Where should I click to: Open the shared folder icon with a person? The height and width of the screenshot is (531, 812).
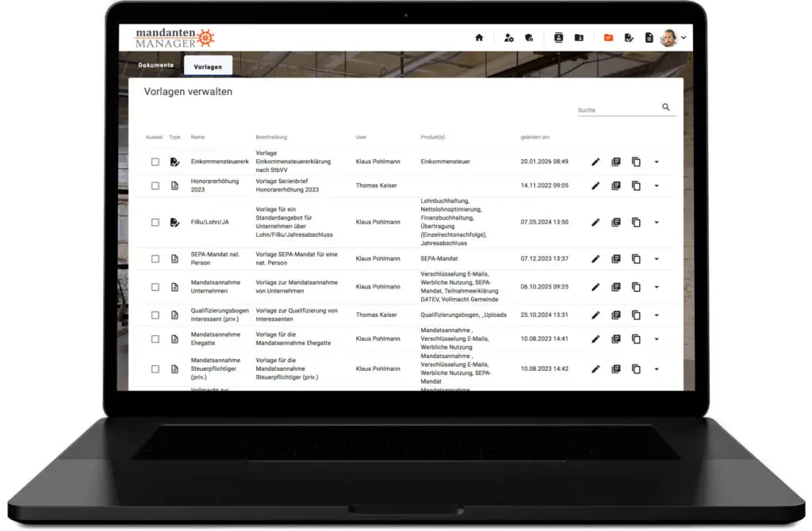tap(579, 37)
